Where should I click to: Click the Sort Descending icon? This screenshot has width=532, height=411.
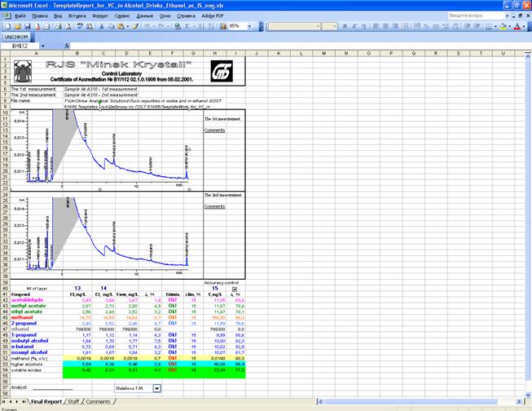pos(211,26)
